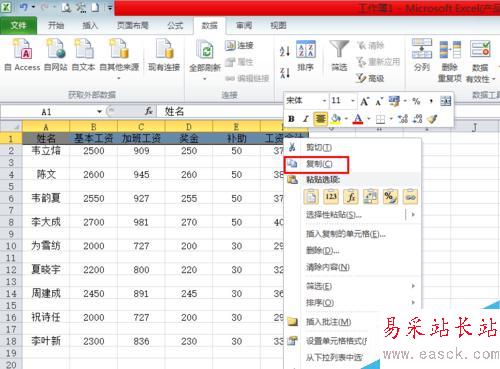Expand 自其他来源 (From Other Sources) dropdown

click(x=119, y=79)
